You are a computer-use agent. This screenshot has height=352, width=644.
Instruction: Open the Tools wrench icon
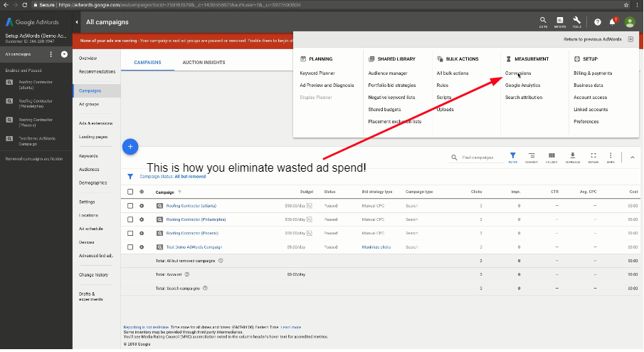576,21
